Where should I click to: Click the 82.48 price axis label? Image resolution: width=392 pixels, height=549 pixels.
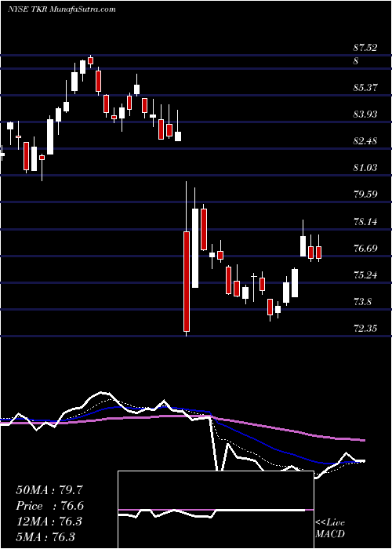pos(365,141)
